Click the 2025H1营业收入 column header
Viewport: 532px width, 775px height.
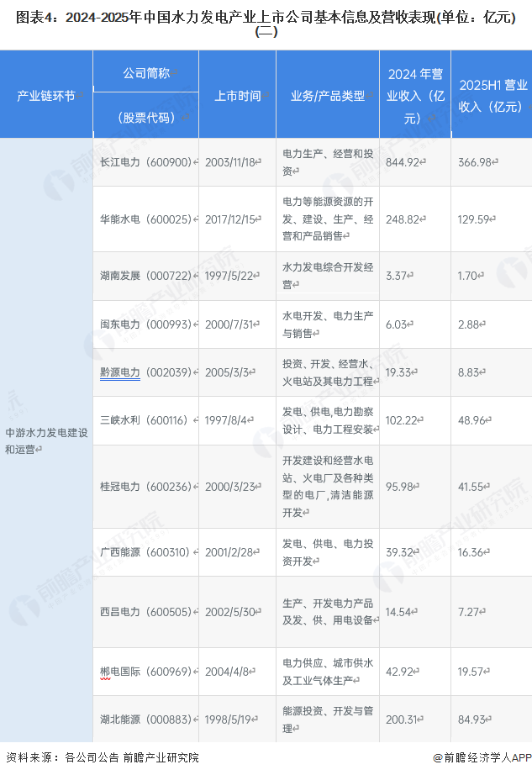[493, 96]
